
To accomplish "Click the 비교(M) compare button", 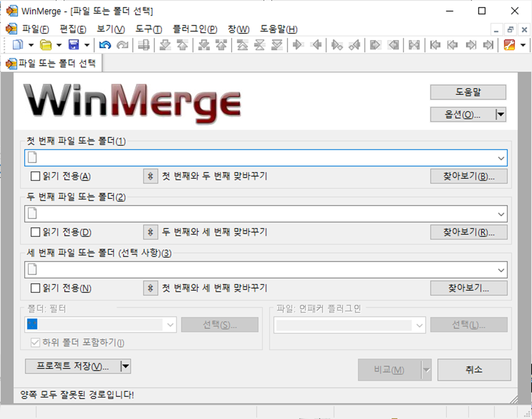I will [389, 370].
